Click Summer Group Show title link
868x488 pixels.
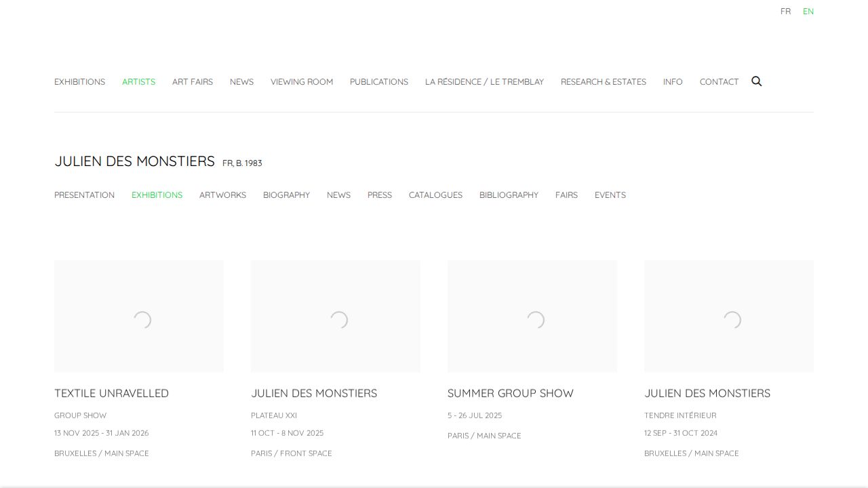pyautogui.click(x=510, y=393)
